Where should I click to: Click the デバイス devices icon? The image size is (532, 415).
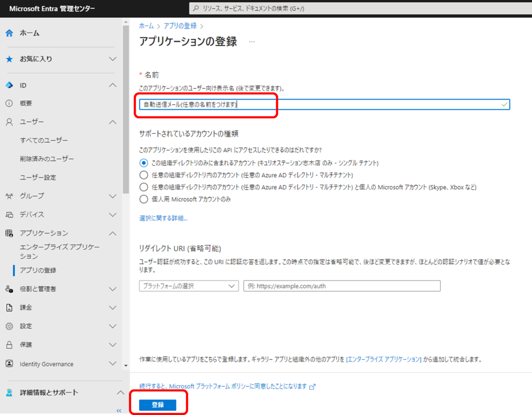pos(9,215)
